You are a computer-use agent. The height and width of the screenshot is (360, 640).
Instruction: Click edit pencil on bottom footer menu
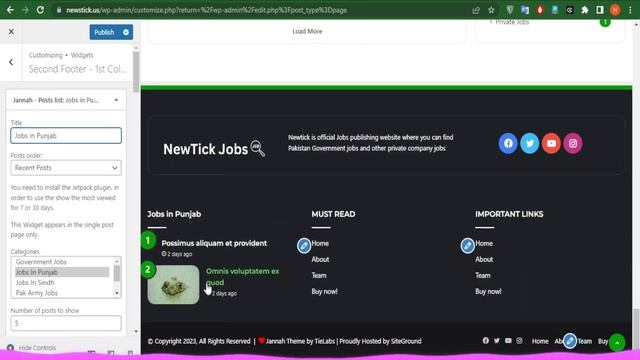tap(570, 341)
